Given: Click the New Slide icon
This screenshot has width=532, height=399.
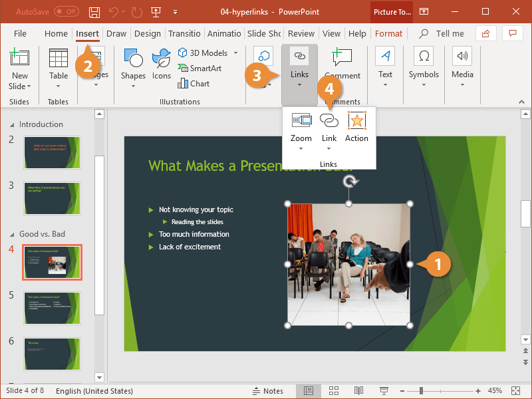Looking at the screenshot, I should [x=19, y=57].
